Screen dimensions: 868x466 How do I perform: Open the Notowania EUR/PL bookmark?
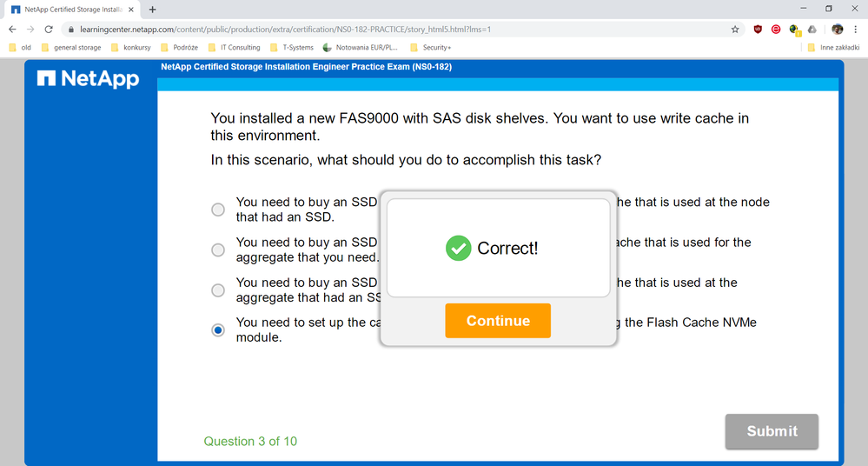pos(361,48)
